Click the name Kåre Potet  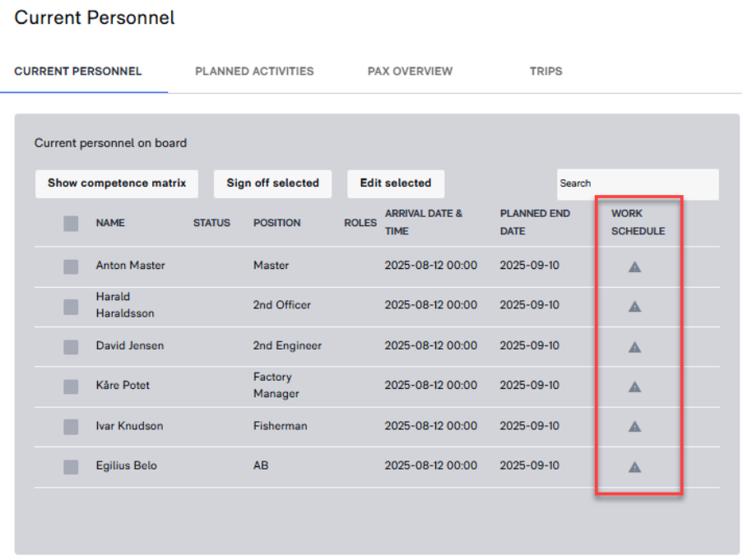(123, 386)
